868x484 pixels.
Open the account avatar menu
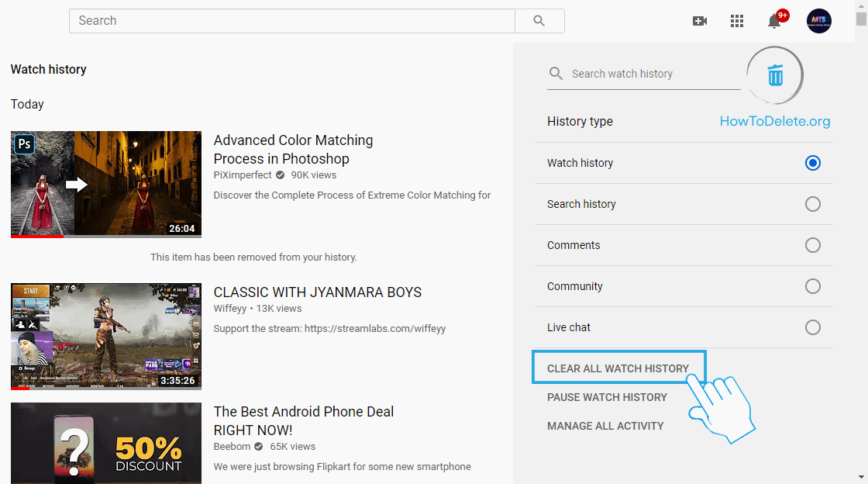[x=819, y=21]
